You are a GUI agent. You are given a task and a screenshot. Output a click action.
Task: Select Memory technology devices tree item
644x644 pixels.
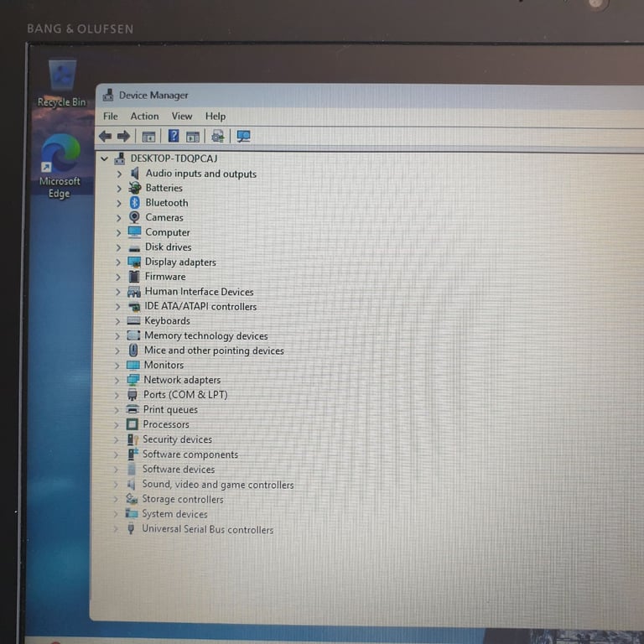(205, 336)
